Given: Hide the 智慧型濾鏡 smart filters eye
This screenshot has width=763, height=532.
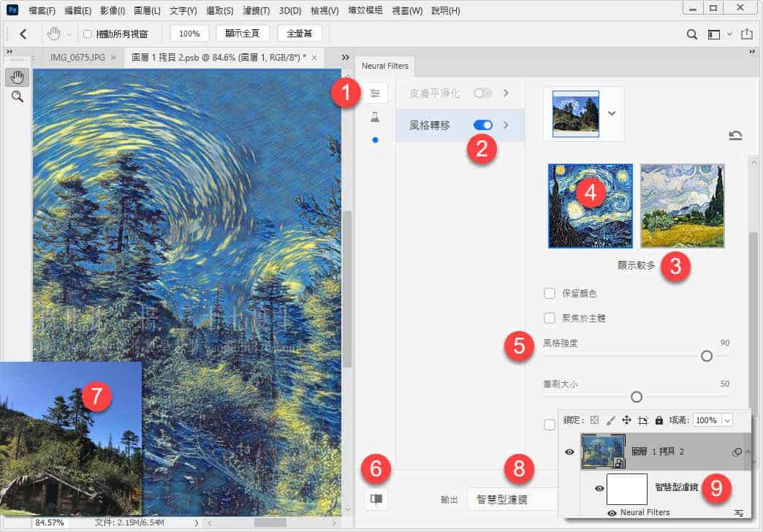Looking at the screenshot, I should pyautogui.click(x=599, y=488).
